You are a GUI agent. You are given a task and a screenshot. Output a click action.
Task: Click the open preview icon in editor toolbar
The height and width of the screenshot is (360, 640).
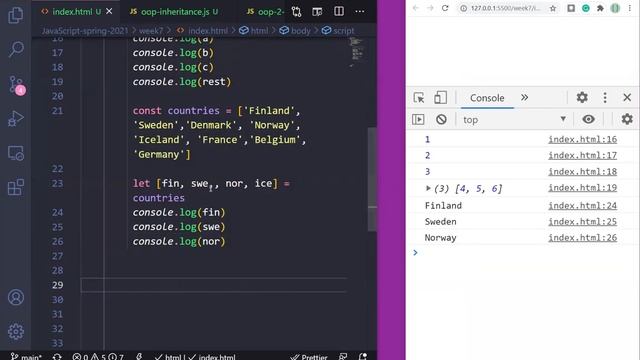tap(317, 12)
